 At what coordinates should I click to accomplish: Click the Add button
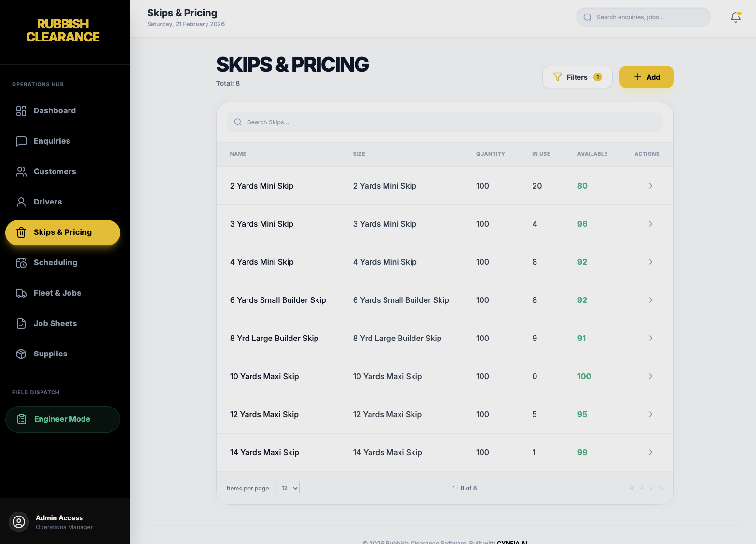(x=646, y=77)
